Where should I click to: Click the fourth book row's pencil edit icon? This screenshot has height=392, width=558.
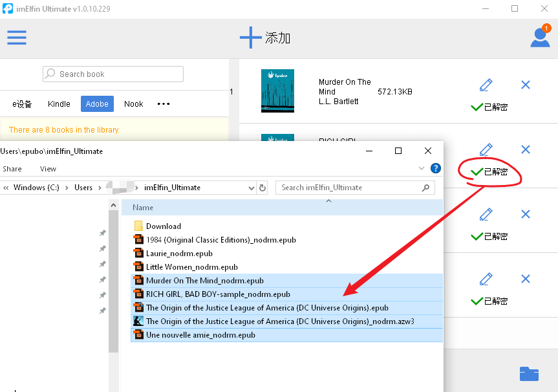pos(486,279)
